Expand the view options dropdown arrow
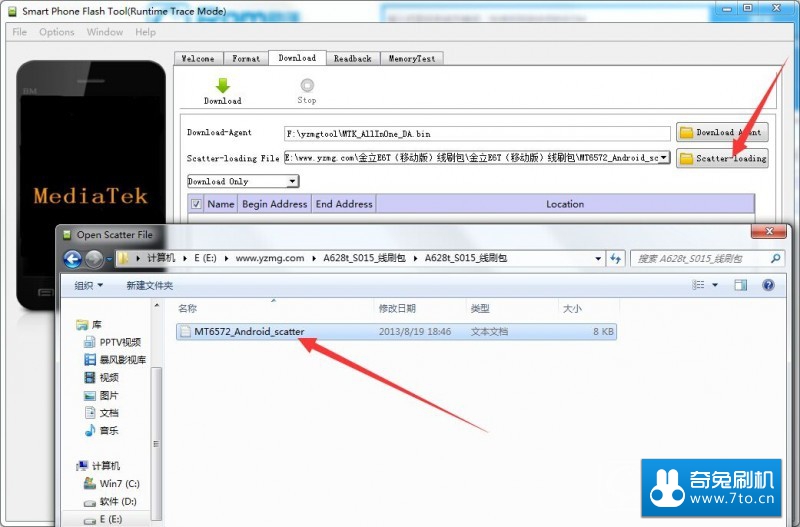The width and height of the screenshot is (800, 527). 715,285
